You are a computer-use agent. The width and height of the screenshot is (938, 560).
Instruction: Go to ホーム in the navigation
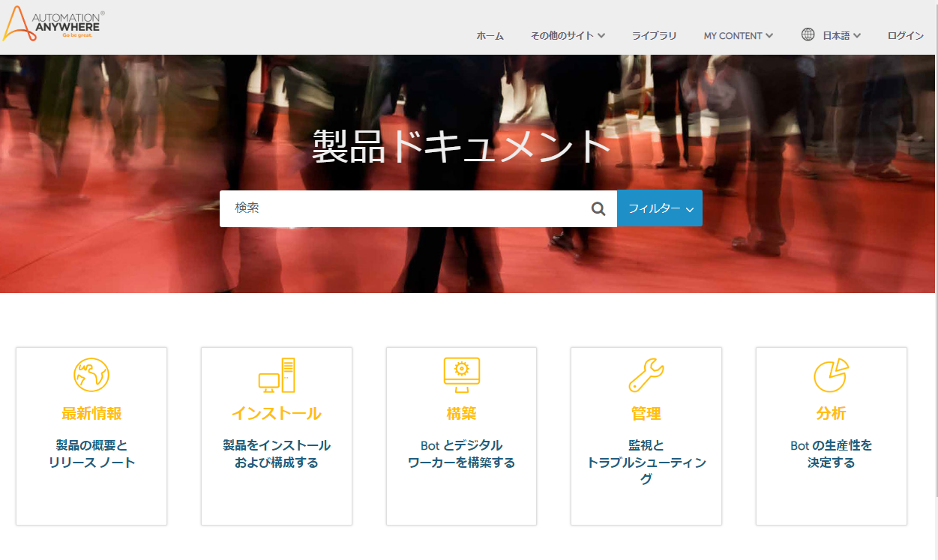tap(490, 35)
